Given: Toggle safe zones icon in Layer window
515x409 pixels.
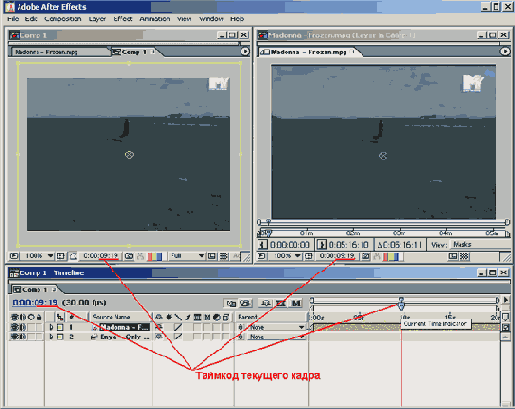Looking at the screenshot, I should click(309, 256).
